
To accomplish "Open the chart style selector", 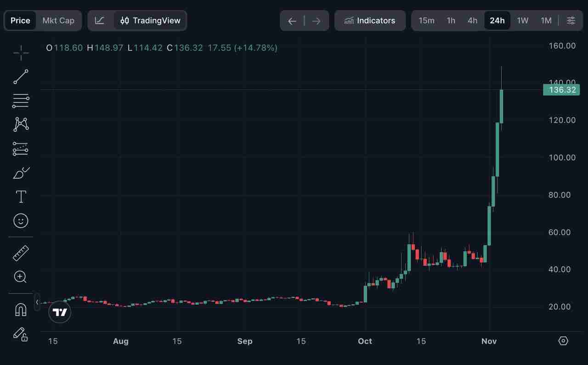I will tap(100, 20).
